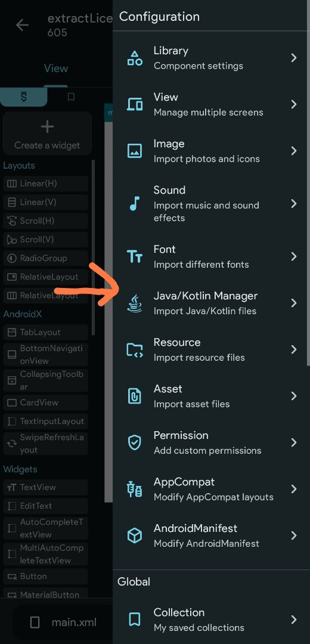Viewport: 310px width, 644px height.
Task: Select the TextView widget in the palette
Action: coord(45,487)
